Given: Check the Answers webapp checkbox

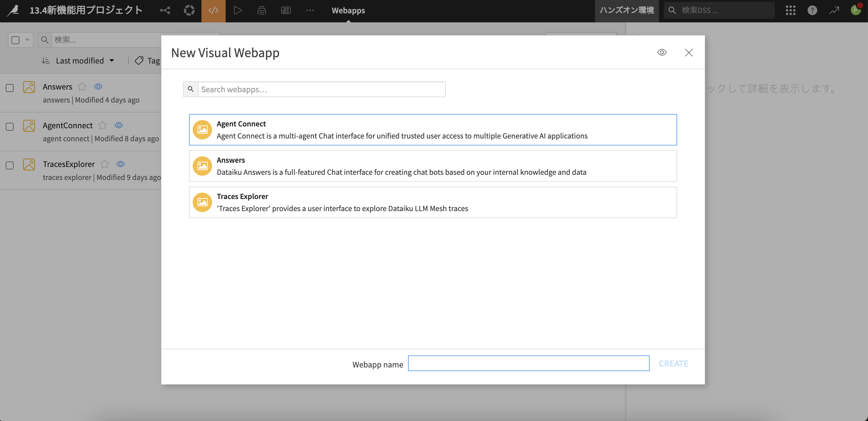Looking at the screenshot, I should point(10,88).
